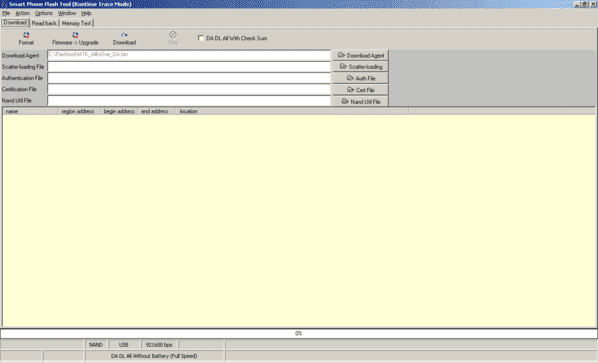Click the end address column header
The width and height of the screenshot is (598, 363).
[156, 111]
